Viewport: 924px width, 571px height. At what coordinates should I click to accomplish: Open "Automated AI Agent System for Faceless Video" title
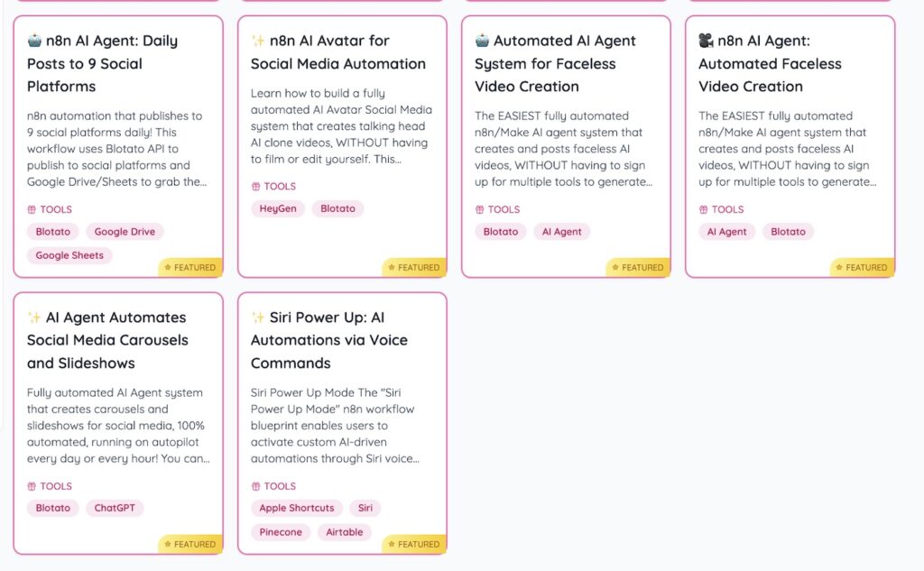click(555, 63)
